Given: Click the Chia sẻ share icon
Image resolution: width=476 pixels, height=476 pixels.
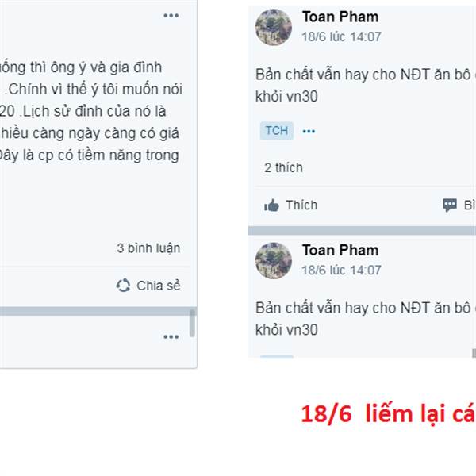Looking at the screenshot, I should click(123, 286).
